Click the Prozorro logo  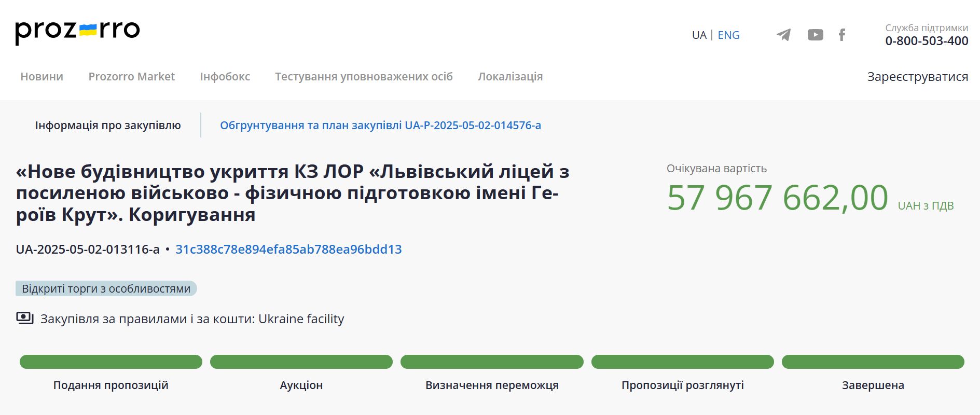click(x=77, y=31)
